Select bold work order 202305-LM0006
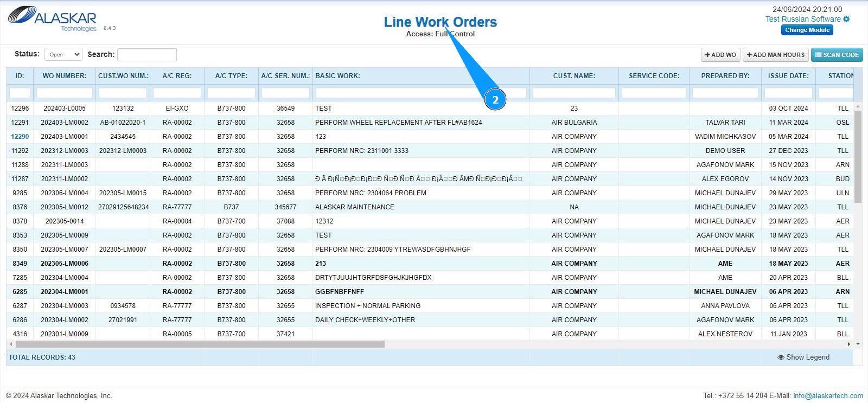 point(65,264)
